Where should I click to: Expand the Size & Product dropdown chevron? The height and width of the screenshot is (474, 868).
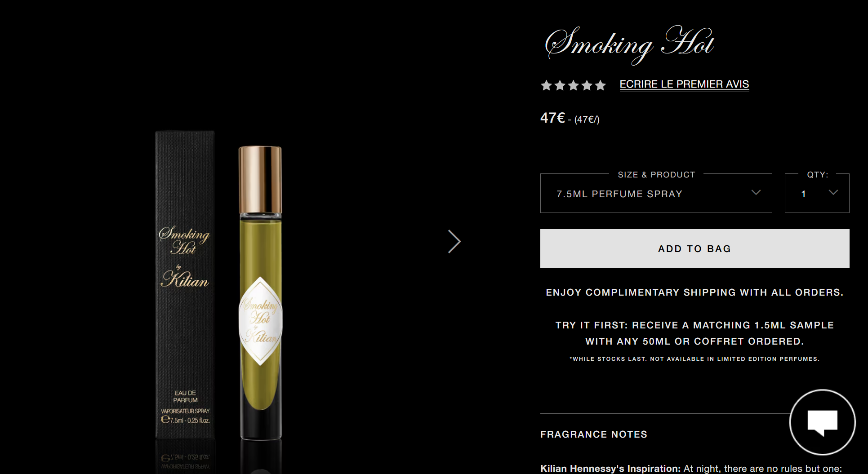pos(756,192)
